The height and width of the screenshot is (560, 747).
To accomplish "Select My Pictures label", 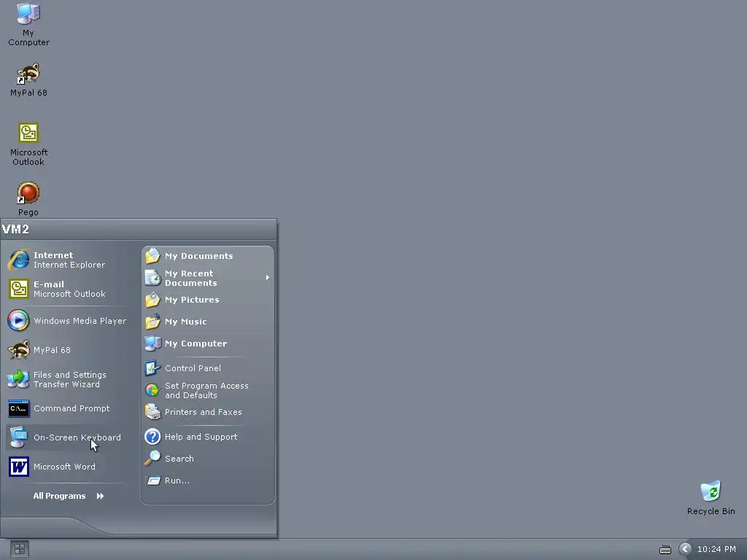I will 192,300.
